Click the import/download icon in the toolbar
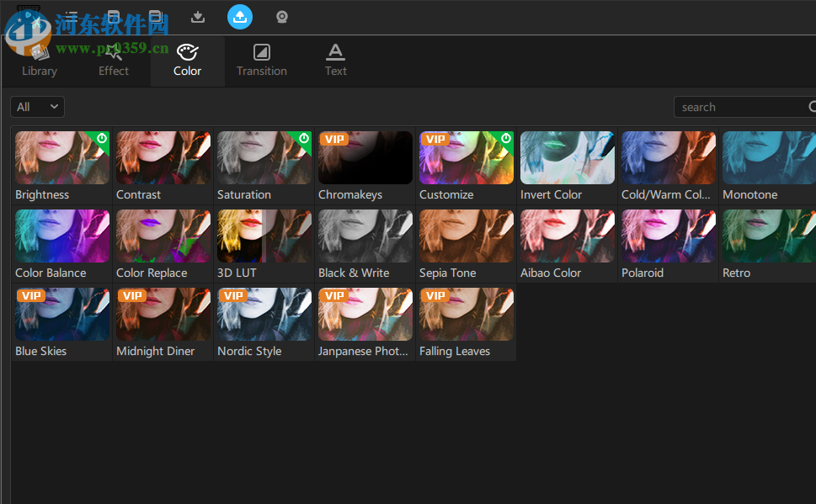This screenshot has height=504, width=816. point(197,17)
